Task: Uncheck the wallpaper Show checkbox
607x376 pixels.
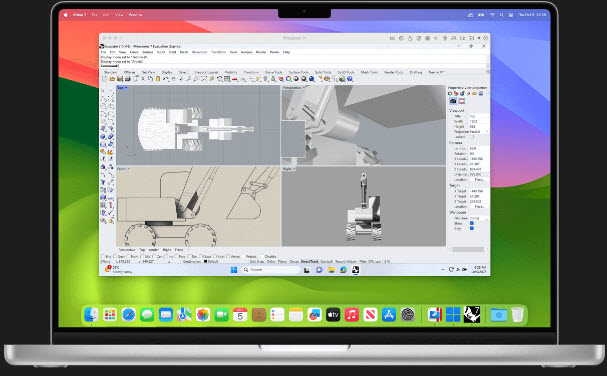Action: [472, 223]
